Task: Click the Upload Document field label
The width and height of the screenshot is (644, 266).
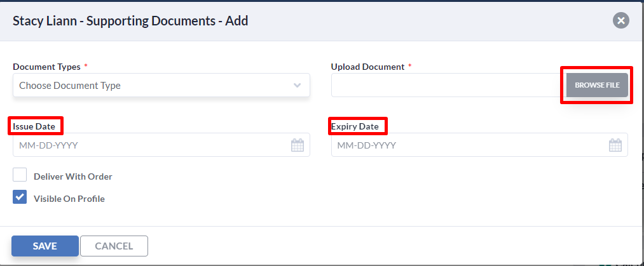Action: [x=367, y=67]
